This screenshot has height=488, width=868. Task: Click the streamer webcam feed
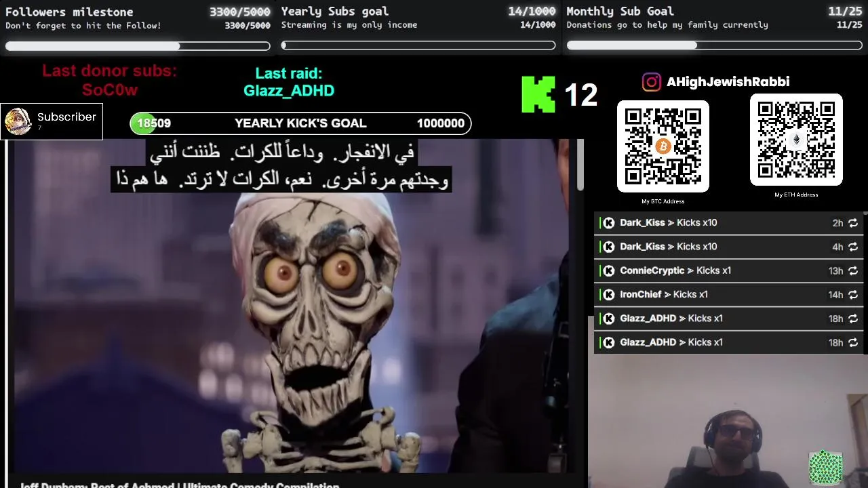click(727, 421)
